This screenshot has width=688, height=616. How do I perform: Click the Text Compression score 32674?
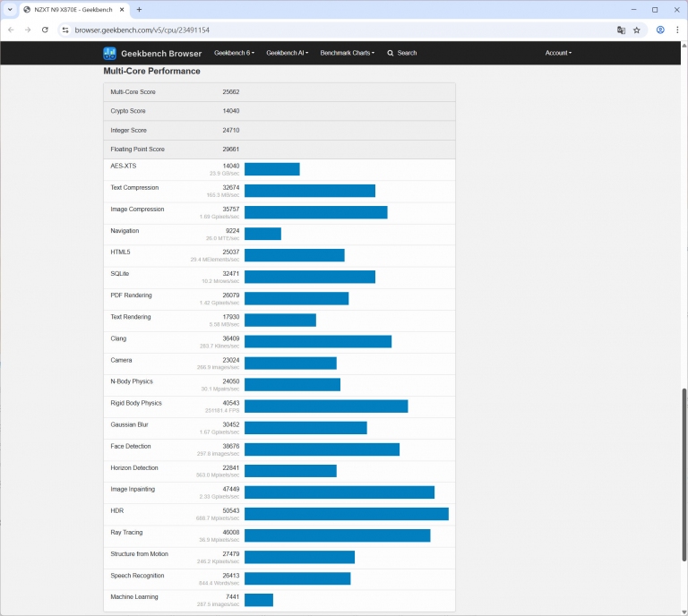pyautogui.click(x=231, y=188)
